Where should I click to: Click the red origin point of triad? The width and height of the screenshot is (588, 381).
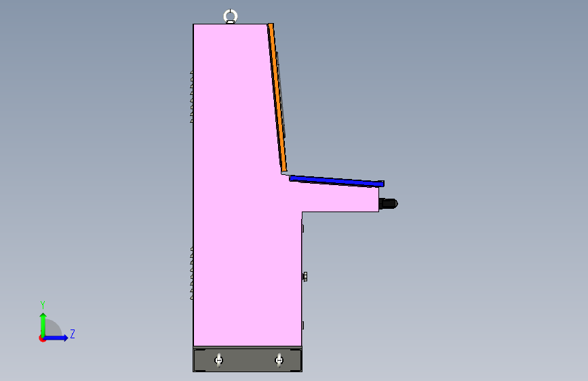coord(41,338)
